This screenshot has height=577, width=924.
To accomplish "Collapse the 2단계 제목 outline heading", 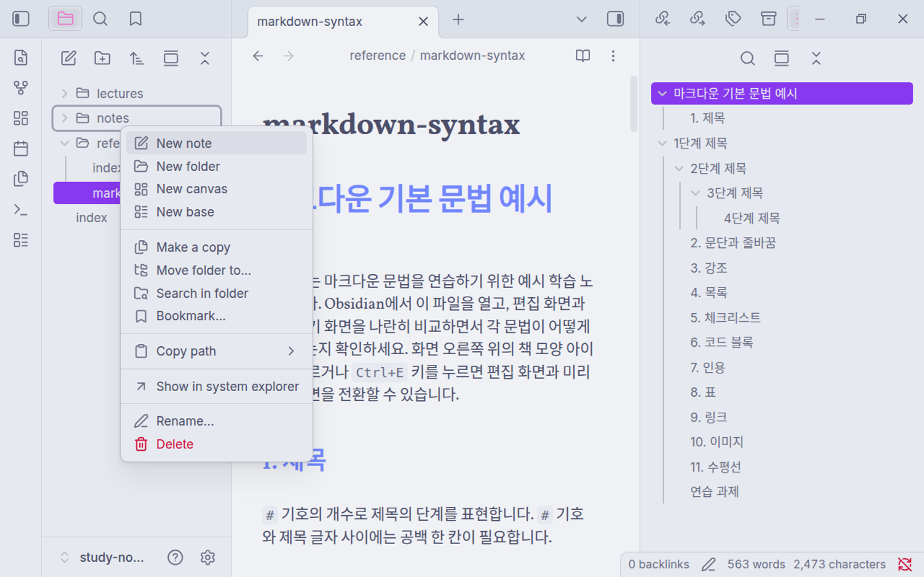I will click(x=679, y=168).
